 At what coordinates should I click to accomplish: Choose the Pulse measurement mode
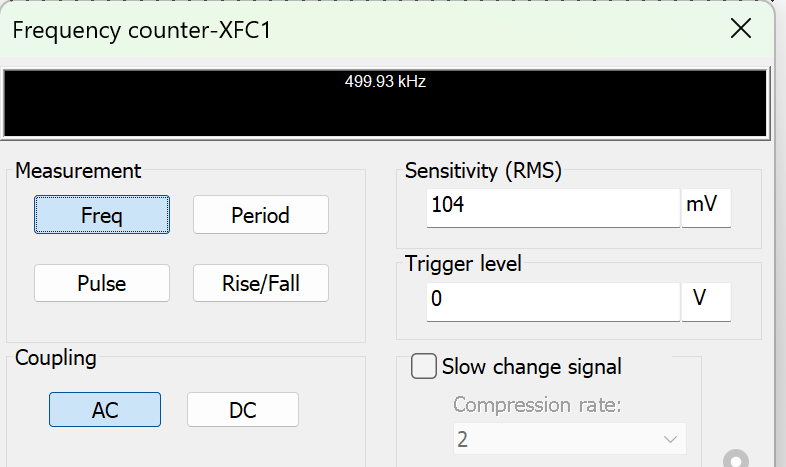102,283
